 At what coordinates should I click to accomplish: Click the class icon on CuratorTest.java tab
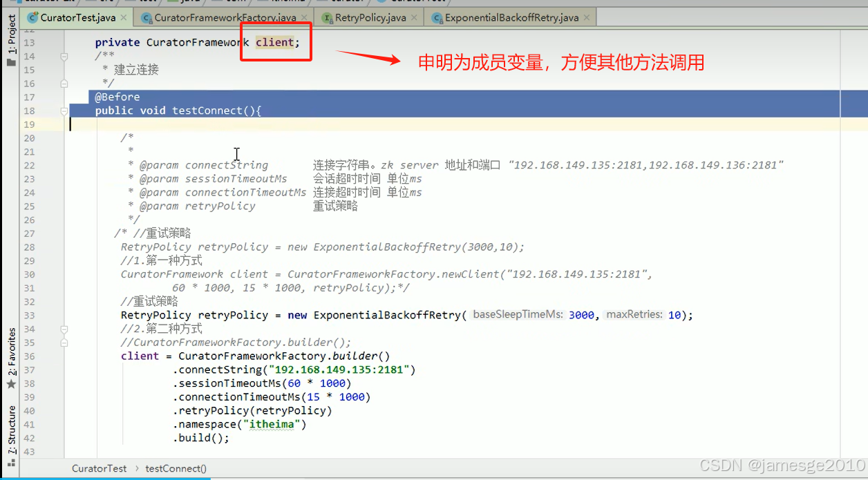32,17
